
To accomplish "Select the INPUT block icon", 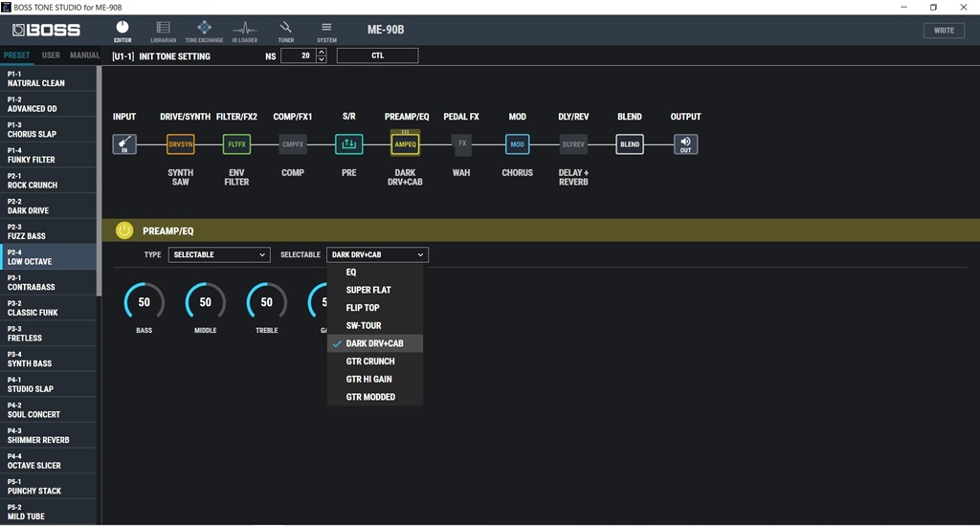I will (124, 144).
